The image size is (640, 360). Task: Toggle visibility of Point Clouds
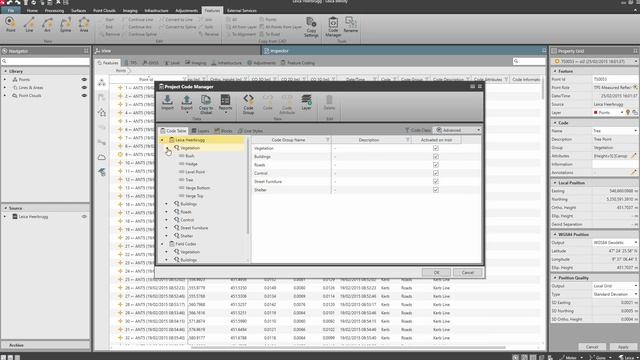pos(84,96)
